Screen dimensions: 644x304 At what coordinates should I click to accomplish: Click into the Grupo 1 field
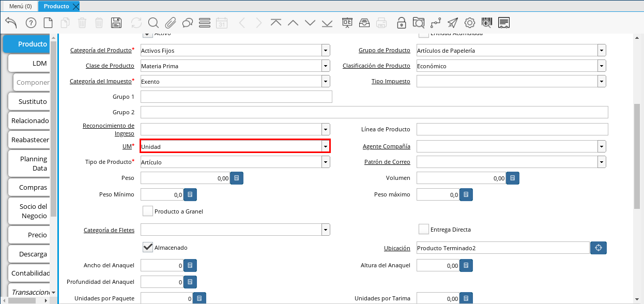pos(236,97)
